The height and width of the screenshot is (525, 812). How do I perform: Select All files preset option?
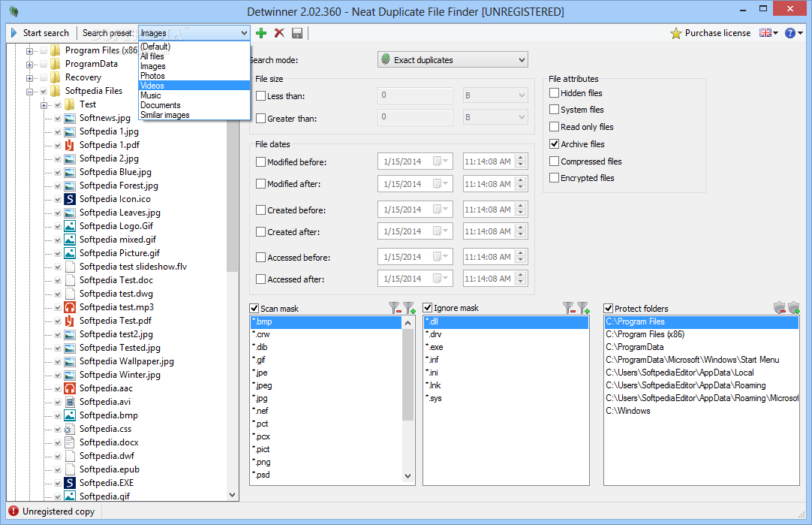(x=194, y=56)
